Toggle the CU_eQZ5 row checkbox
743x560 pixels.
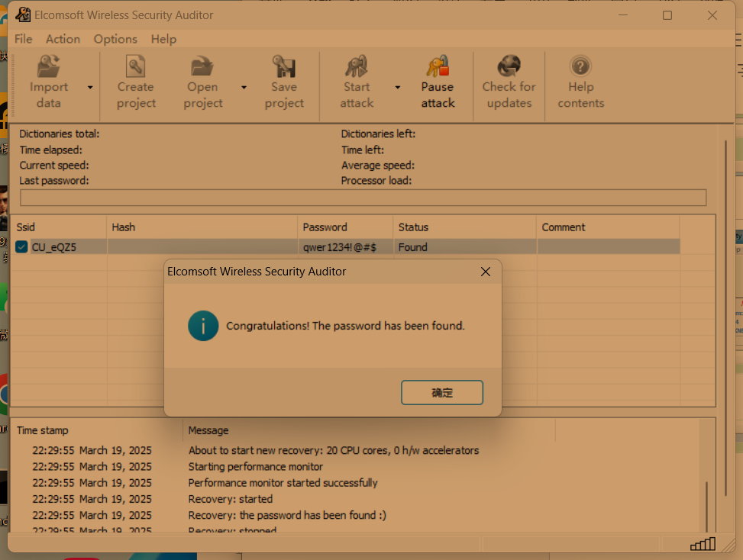click(21, 246)
